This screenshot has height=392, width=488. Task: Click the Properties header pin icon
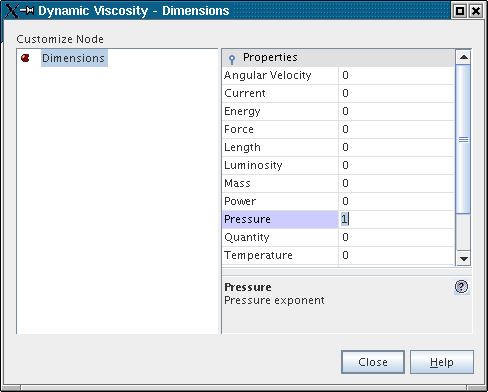[232, 59]
